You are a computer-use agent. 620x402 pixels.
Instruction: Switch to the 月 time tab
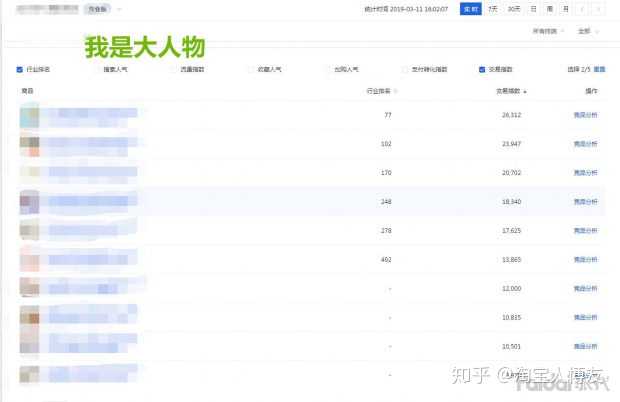[x=565, y=9]
